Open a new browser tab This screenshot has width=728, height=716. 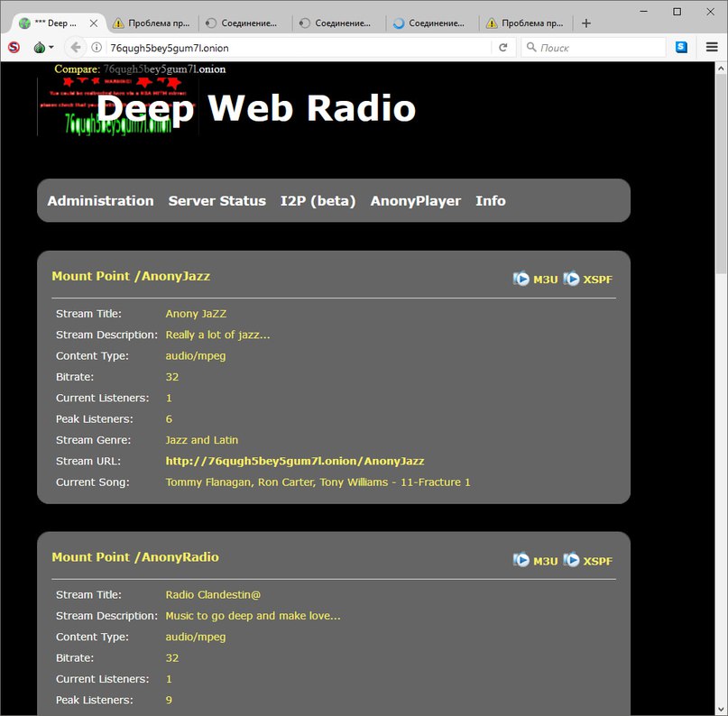(x=586, y=23)
